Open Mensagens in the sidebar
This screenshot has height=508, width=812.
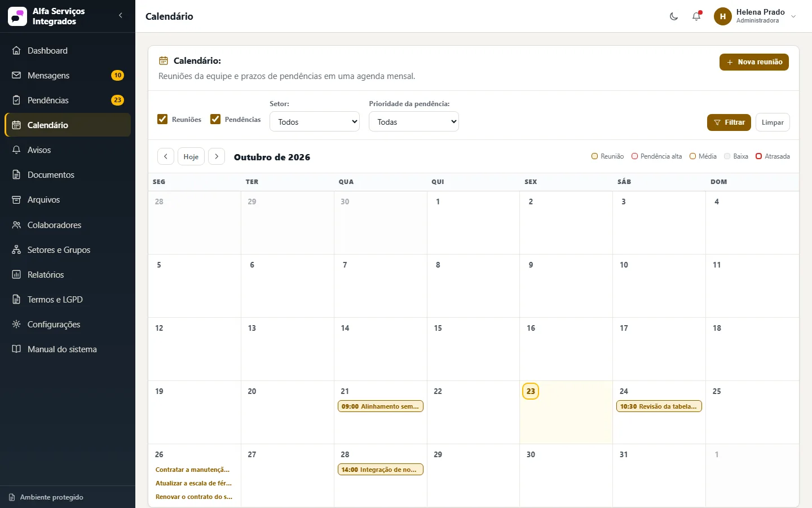pos(68,76)
